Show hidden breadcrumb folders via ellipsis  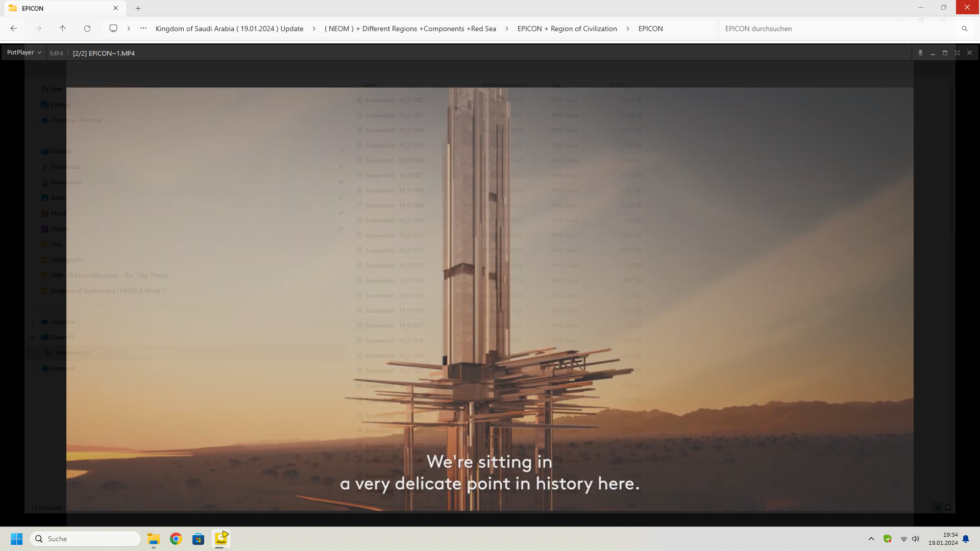143,29
